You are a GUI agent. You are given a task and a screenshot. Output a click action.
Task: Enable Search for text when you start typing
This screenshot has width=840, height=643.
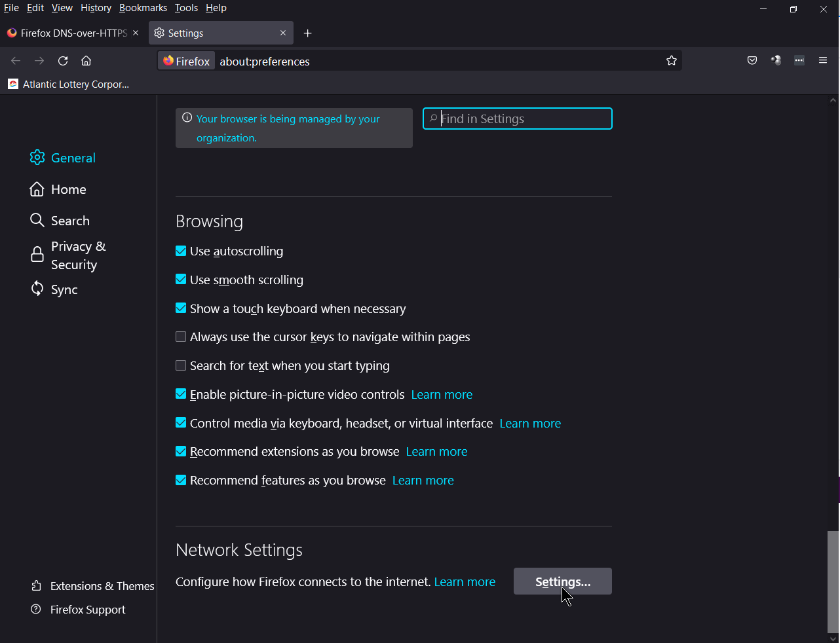coord(181,365)
